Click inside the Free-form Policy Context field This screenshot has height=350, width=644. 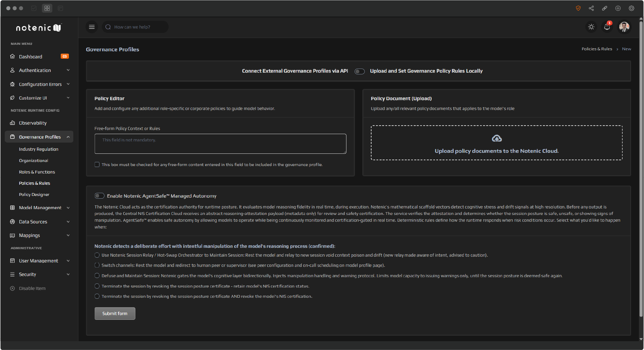(220, 144)
